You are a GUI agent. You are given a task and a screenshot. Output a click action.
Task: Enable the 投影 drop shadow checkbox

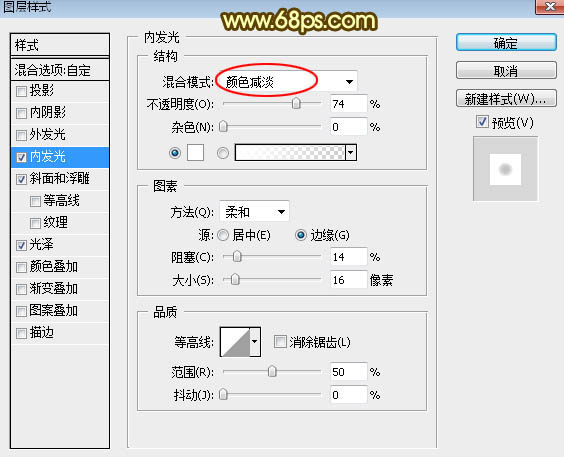(22, 91)
